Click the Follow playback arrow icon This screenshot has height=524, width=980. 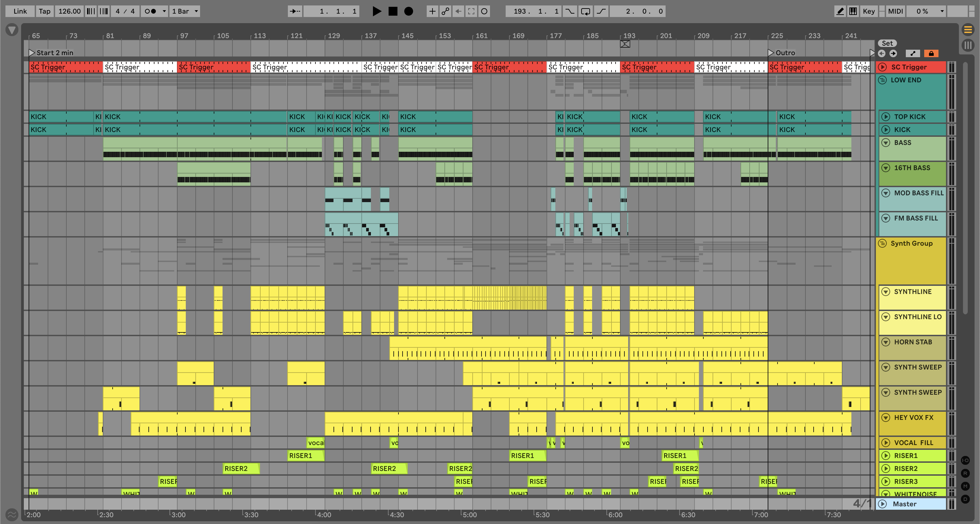point(294,11)
